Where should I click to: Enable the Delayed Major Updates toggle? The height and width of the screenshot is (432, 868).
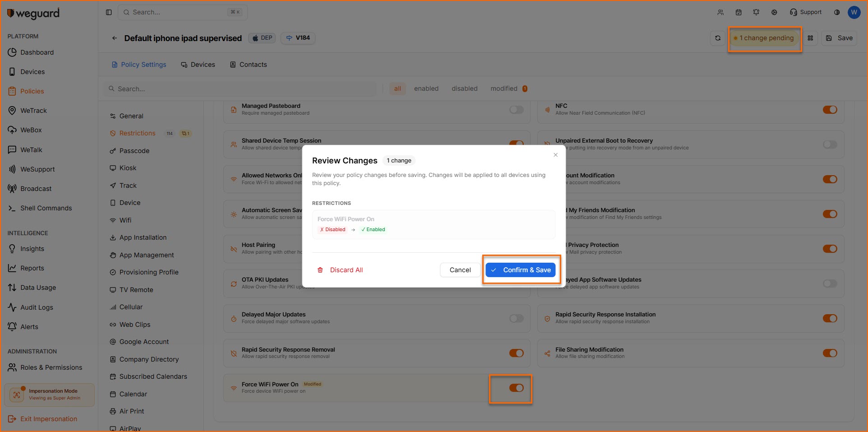[x=516, y=318]
